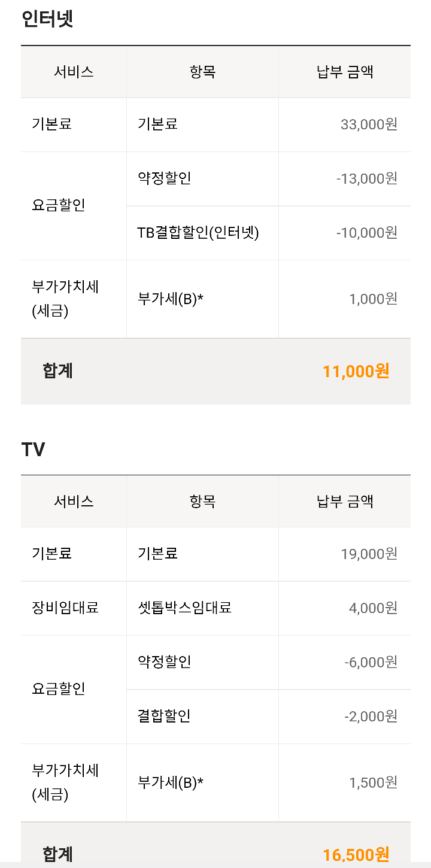431x868 pixels.
Task: Tap the 1,500원 TV VAT amount
Action: [x=374, y=782]
